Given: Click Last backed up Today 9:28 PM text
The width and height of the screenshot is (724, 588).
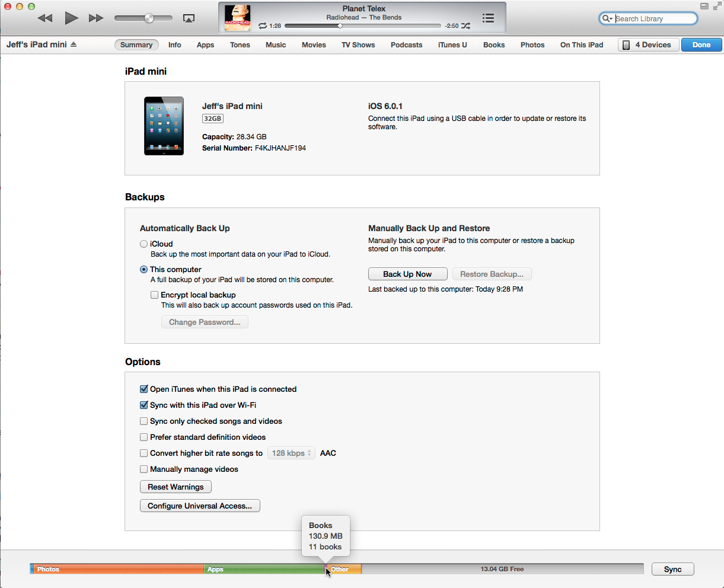Looking at the screenshot, I should [445, 289].
